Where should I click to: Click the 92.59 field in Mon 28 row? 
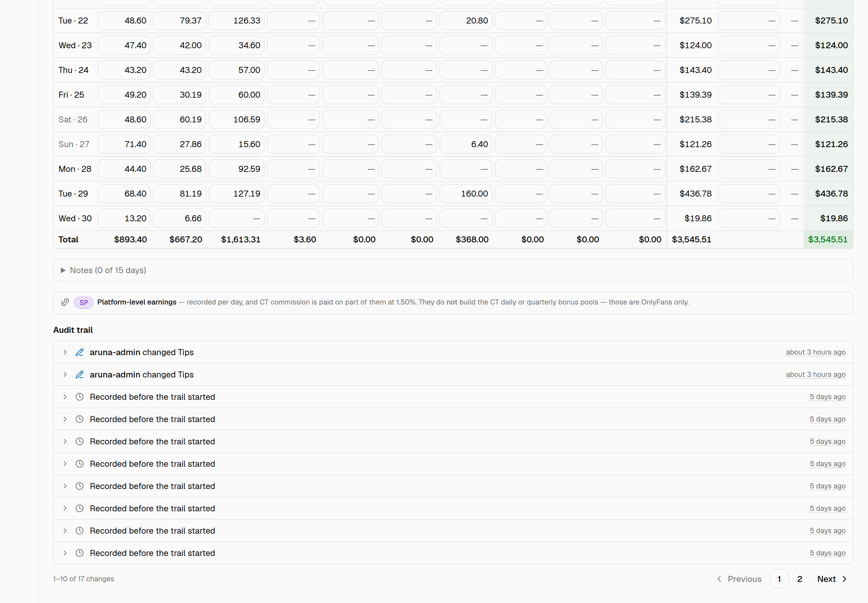[237, 169]
